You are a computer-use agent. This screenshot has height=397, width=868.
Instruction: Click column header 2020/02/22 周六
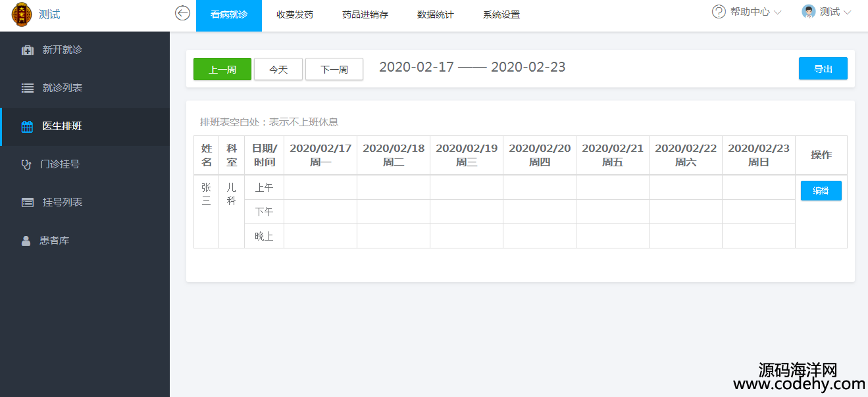pos(686,155)
